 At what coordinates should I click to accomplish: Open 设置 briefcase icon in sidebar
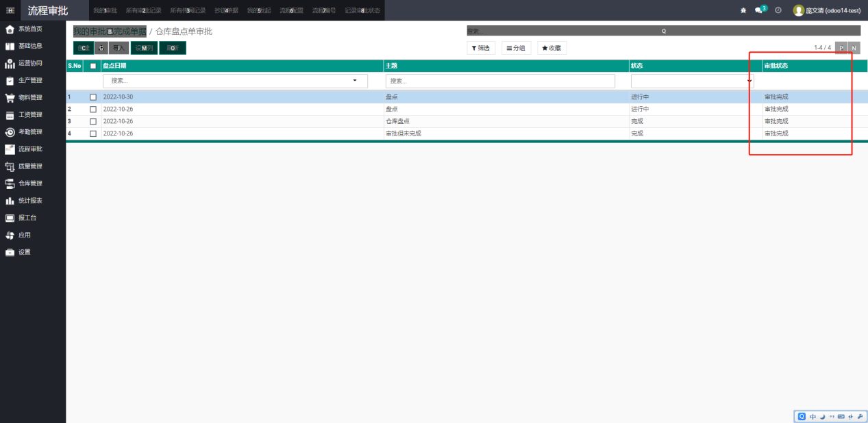[x=10, y=253]
